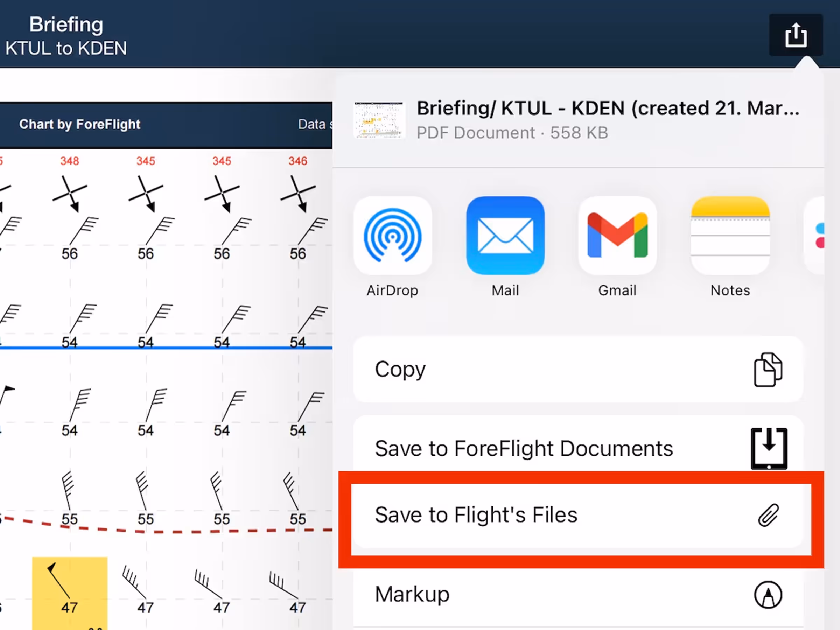Click the Markup pen-tip icon
Viewport: 840px width, 630px height.
[x=768, y=595]
